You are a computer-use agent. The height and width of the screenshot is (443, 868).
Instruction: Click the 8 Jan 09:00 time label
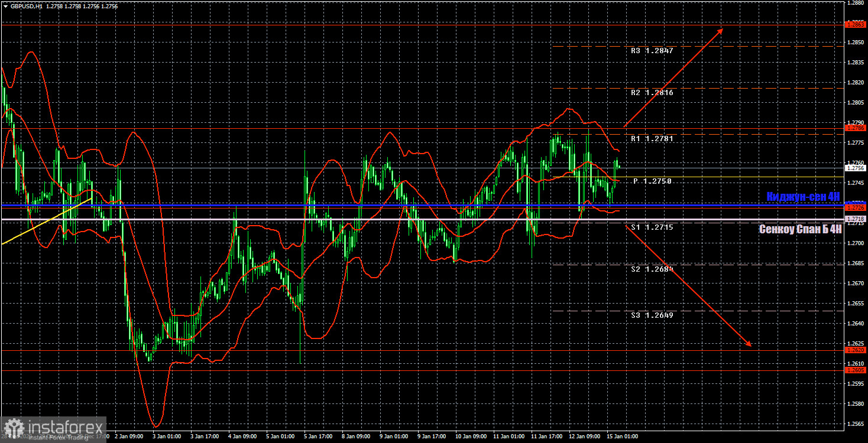click(x=355, y=437)
